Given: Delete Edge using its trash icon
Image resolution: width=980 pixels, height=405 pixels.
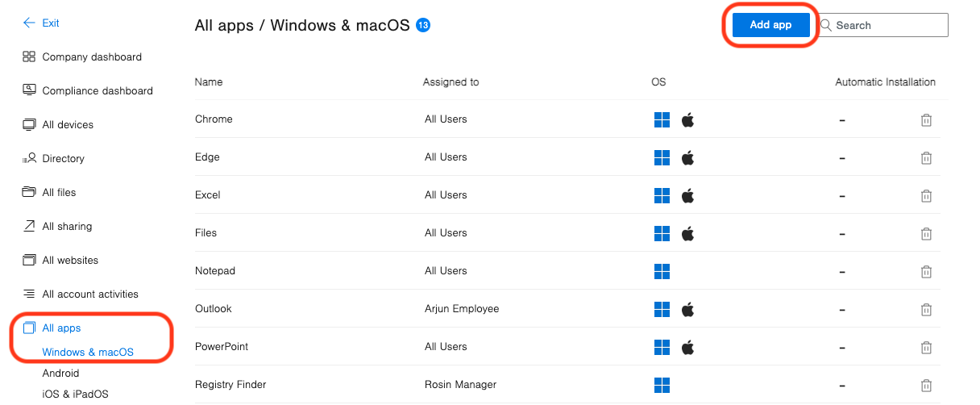Looking at the screenshot, I should click(927, 158).
